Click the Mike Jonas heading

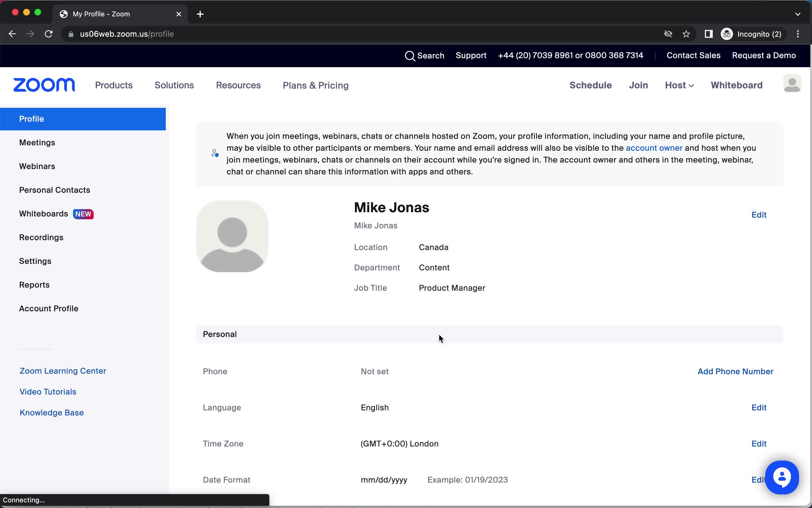[x=392, y=208]
